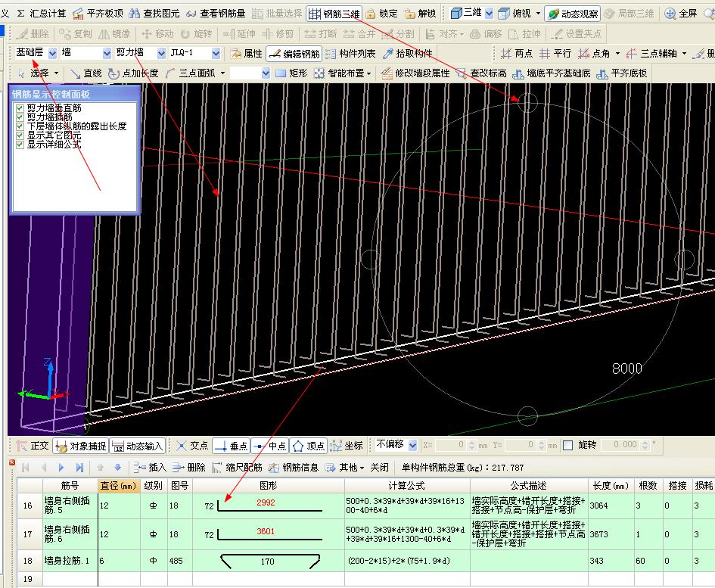Open the 不偏移 offset dropdown
715x588 pixels.
[413, 445]
